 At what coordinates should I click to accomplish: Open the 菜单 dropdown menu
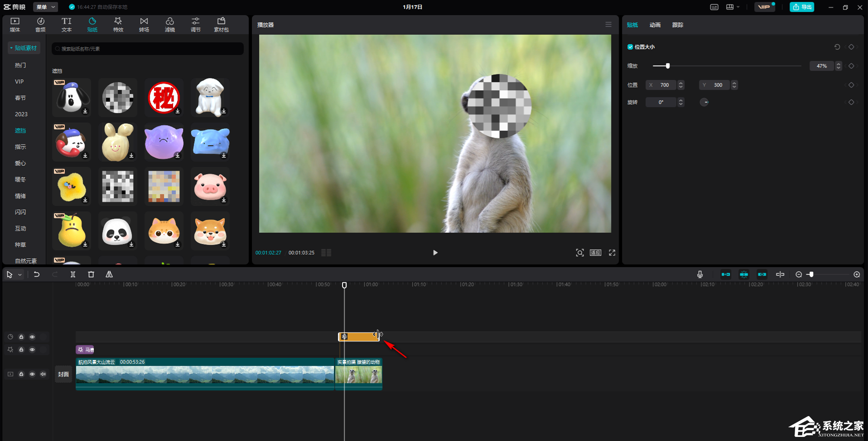pyautogui.click(x=45, y=7)
